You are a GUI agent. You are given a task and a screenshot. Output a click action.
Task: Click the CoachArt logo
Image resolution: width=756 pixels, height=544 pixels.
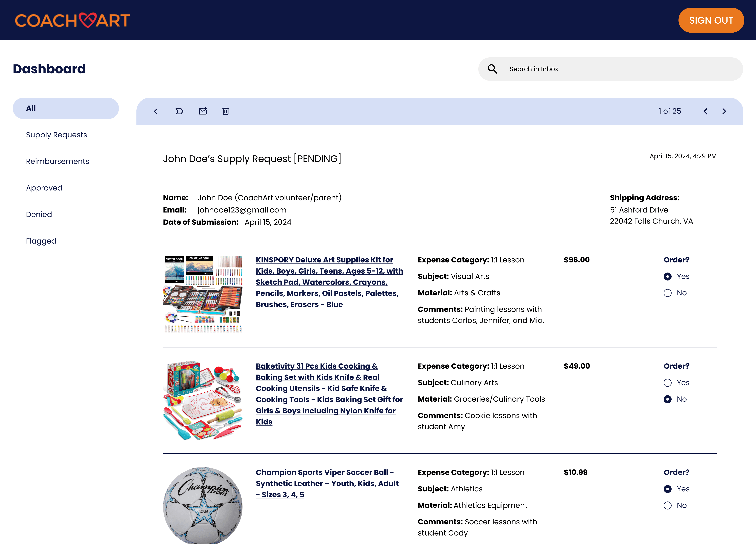click(x=72, y=20)
